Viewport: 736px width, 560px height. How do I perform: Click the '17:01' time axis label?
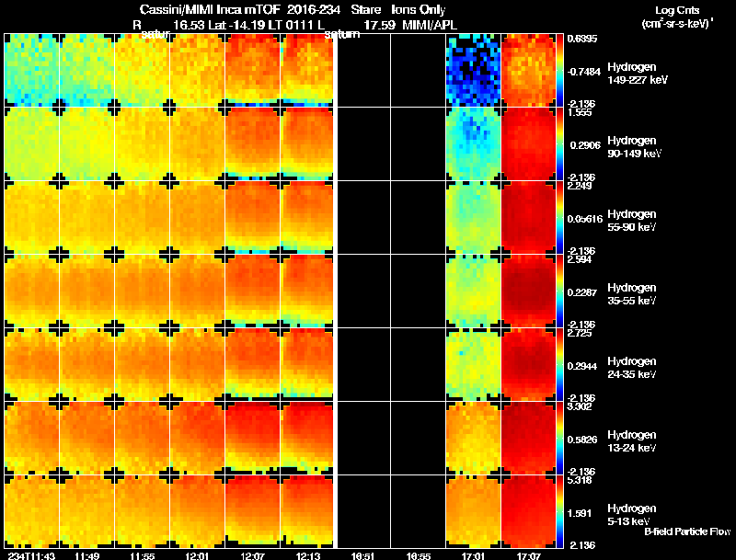click(x=474, y=555)
